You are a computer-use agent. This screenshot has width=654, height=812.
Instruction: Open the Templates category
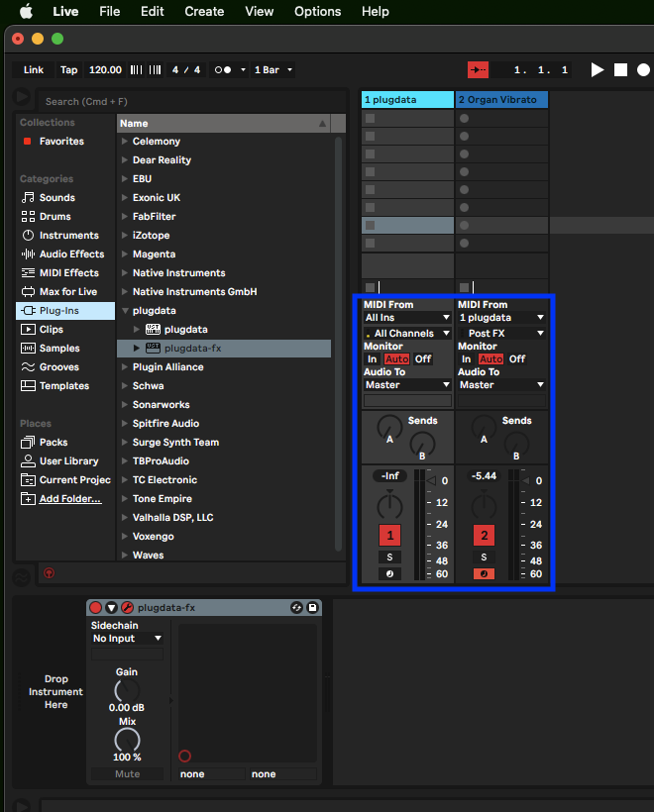point(64,386)
